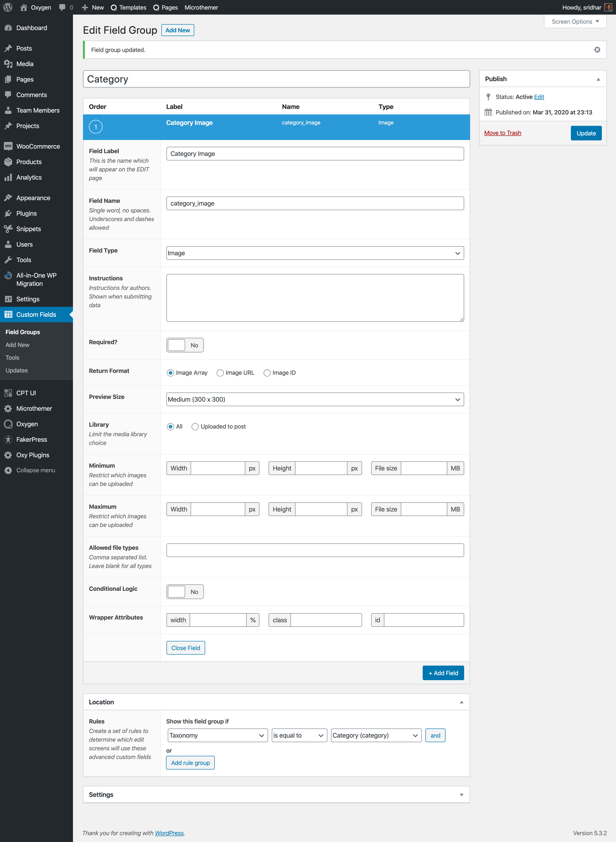This screenshot has width=616, height=842.
Task: Click the Pages sidebar icon
Action: click(8, 79)
